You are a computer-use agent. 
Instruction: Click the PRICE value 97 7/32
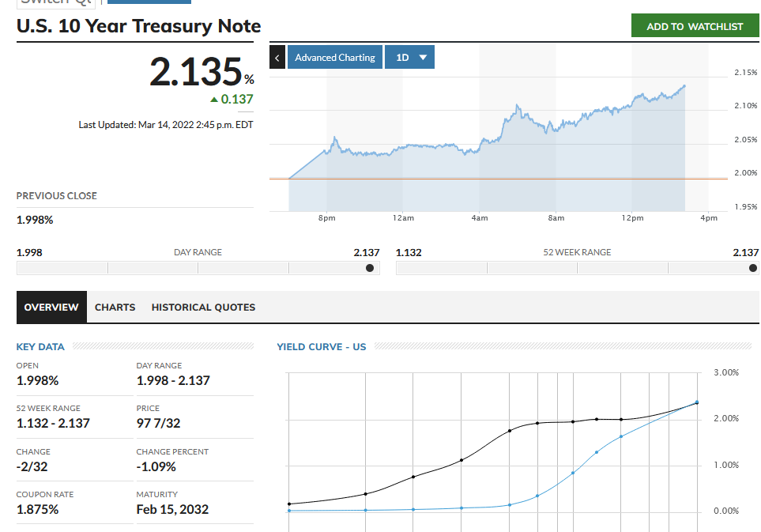(158, 423)
